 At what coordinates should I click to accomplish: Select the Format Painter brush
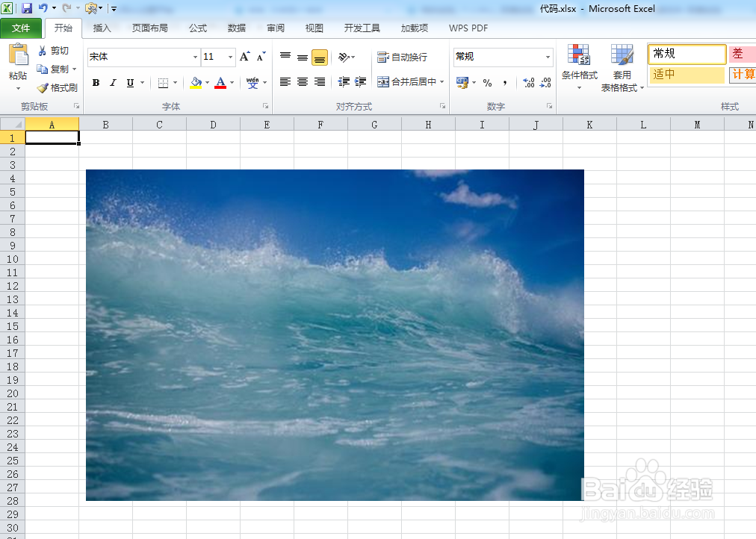tap(57, 87)
